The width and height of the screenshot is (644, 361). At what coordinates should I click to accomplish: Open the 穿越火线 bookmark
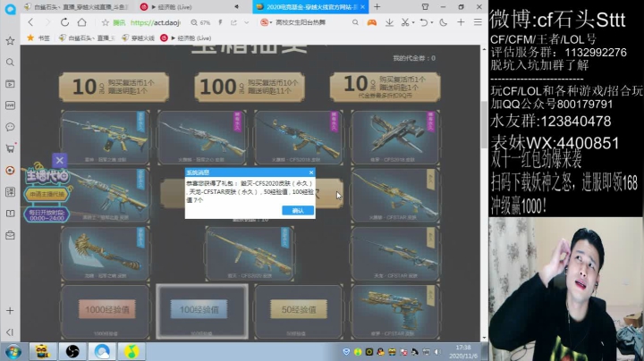point(139,38)
